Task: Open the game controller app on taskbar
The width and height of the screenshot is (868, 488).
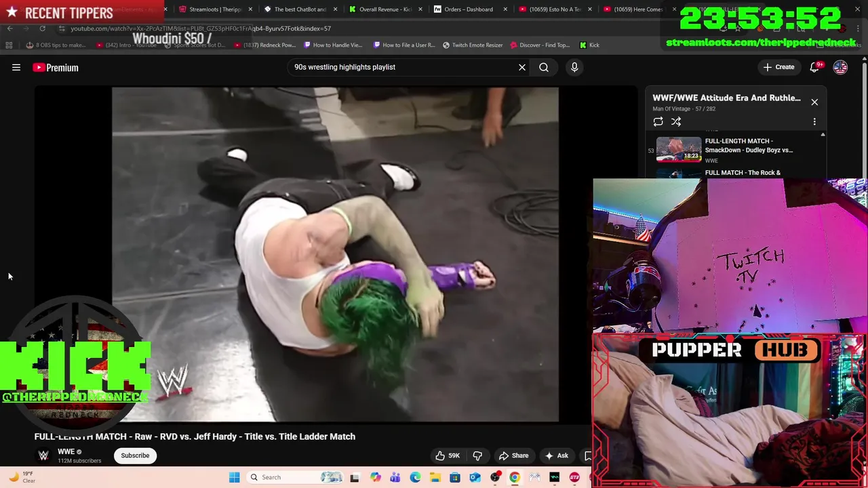Action: click(535, 477)
